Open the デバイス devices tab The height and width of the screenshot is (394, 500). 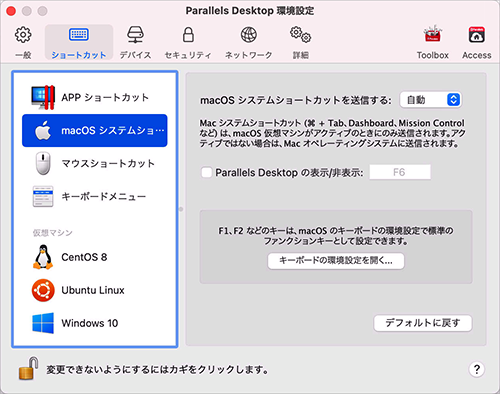135,42
